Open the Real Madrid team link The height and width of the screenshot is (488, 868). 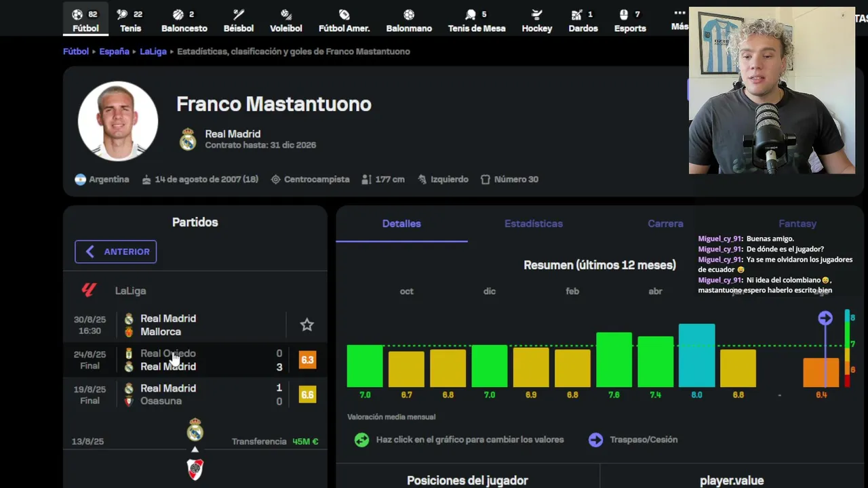(233, 134)
